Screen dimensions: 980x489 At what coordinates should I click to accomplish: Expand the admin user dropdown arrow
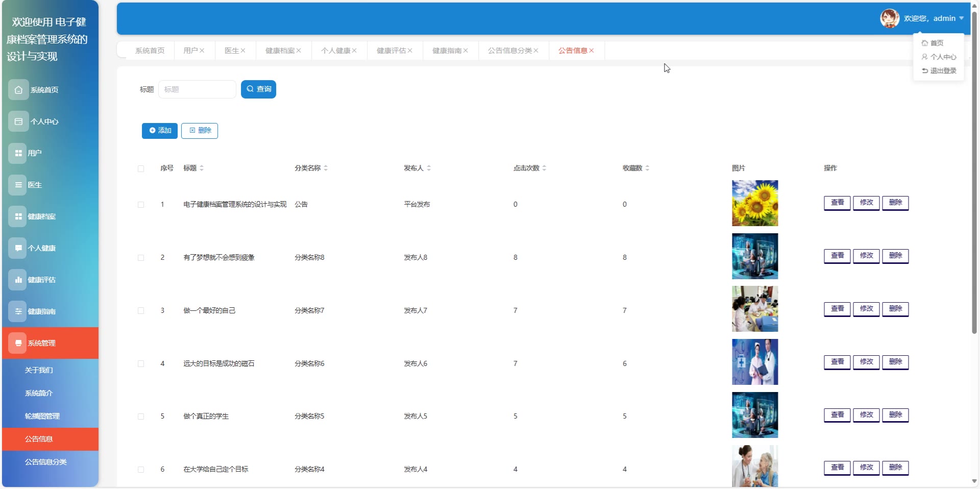[x=962, y=18]
